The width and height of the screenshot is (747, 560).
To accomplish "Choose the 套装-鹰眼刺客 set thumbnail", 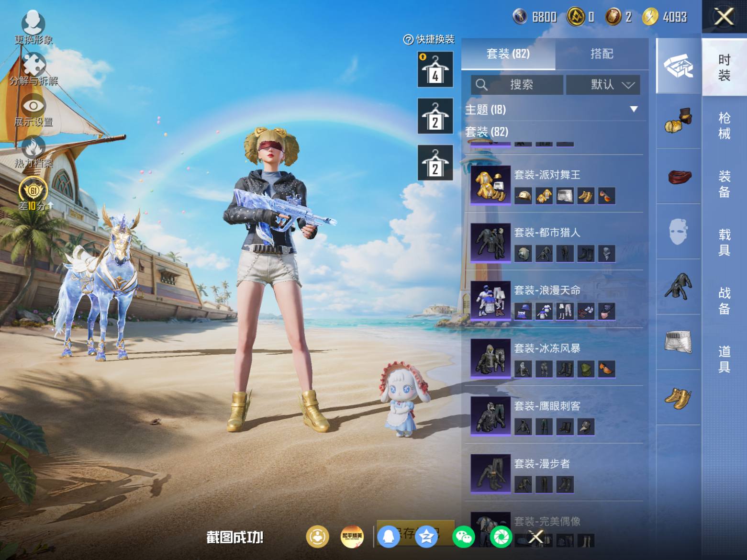I will (x=491, y=416).
